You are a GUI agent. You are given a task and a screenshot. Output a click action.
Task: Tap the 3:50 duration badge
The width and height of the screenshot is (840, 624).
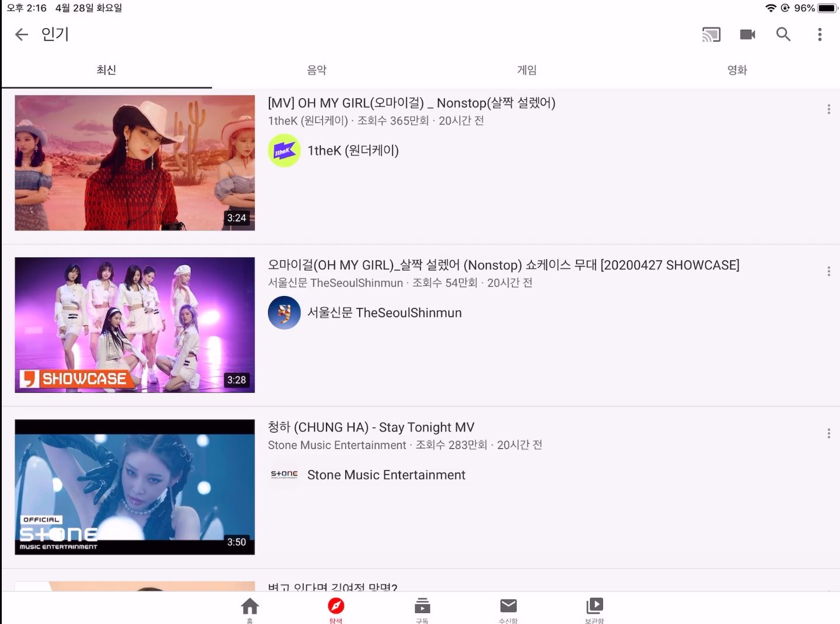click(x=237, y=542)
